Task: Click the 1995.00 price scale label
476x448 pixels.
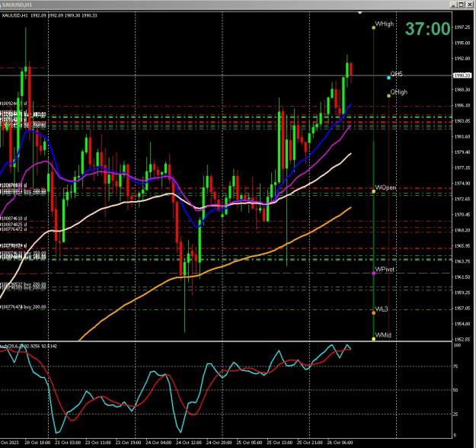Action: pyautogui.click(x=462, y=43)
